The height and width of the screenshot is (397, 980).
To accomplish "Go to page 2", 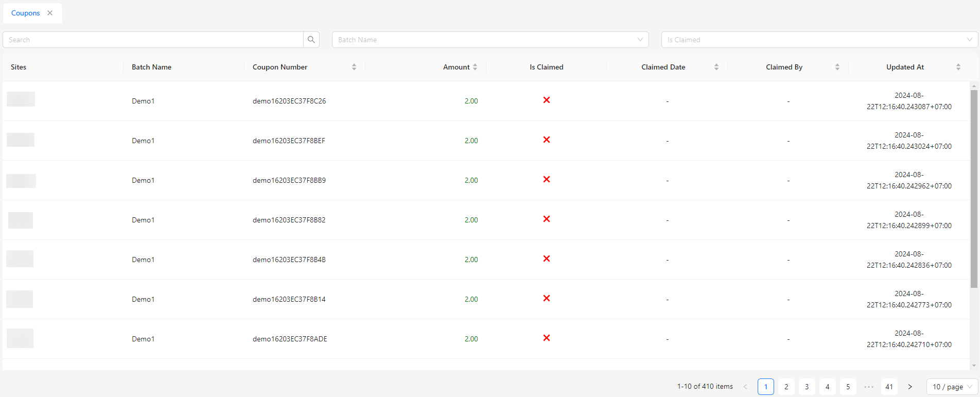I will tap(786, 387).
